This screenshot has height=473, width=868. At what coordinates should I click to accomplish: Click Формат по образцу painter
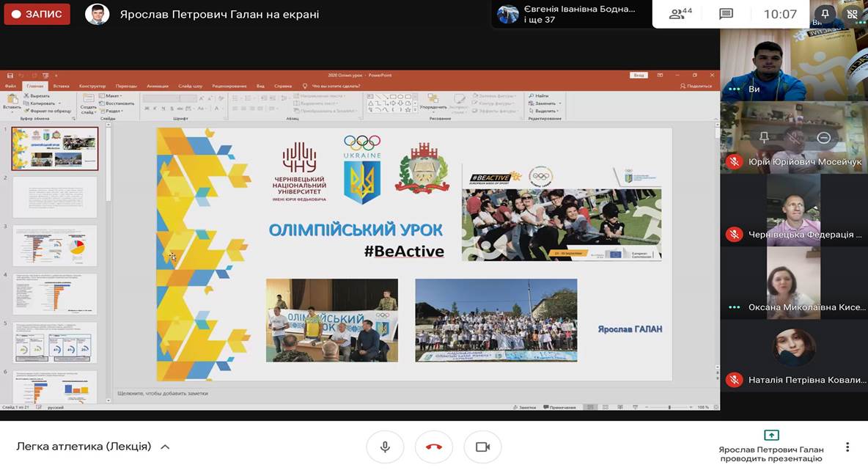48,111
